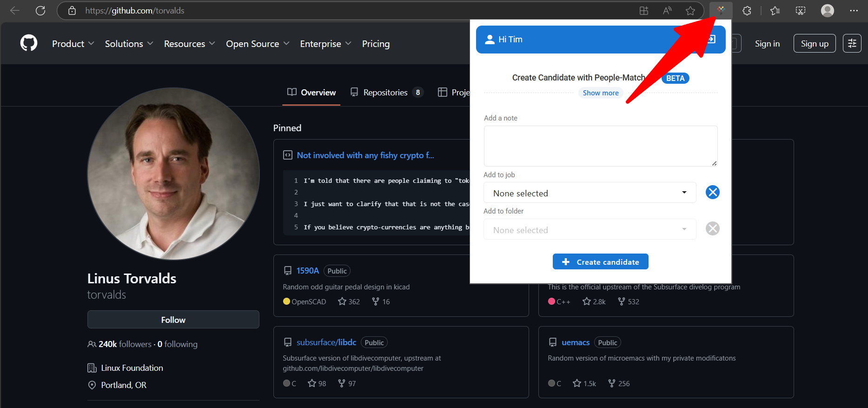Expand the Enterprise menu

(x=325, y=44)
